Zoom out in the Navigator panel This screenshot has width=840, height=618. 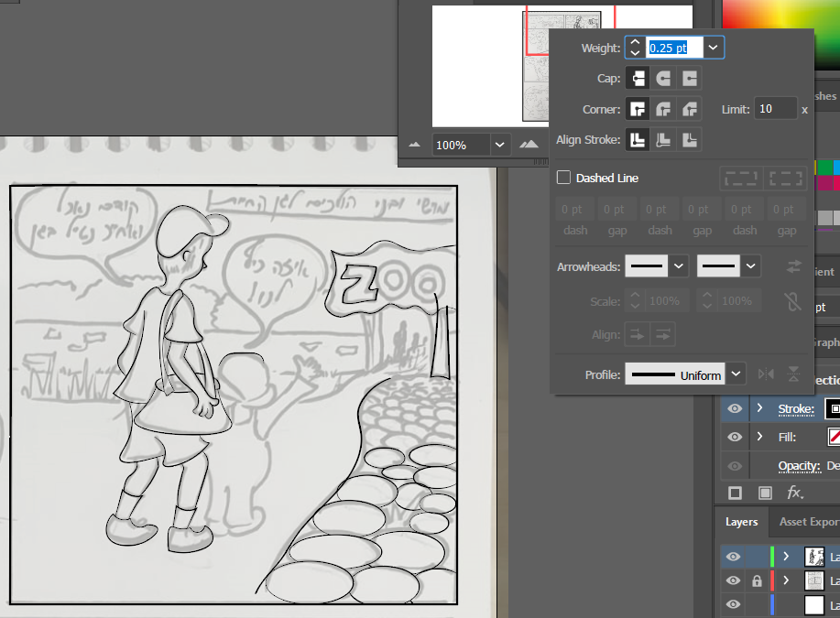[414, 145]
